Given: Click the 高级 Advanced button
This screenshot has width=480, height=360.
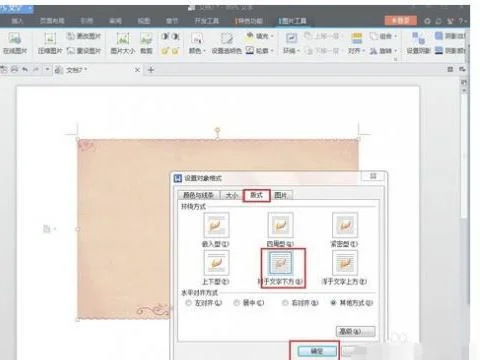Looking at the screenshot, I should pos(355,331).
